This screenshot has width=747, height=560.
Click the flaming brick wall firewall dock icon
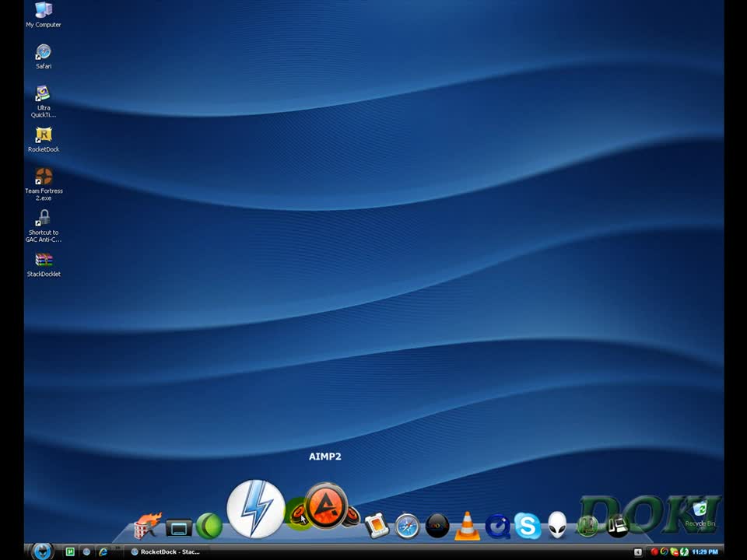tap(147, 526)
